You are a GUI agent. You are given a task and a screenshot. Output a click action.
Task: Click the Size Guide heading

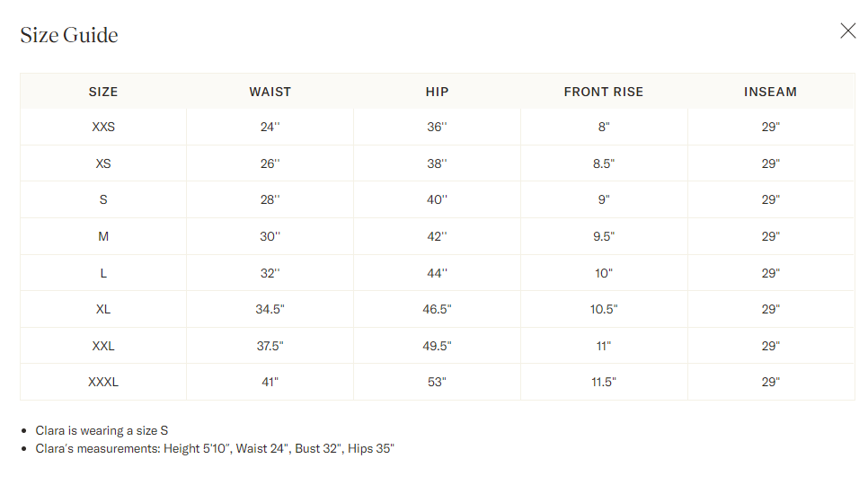pyautogui.click(x=69, y=35)
